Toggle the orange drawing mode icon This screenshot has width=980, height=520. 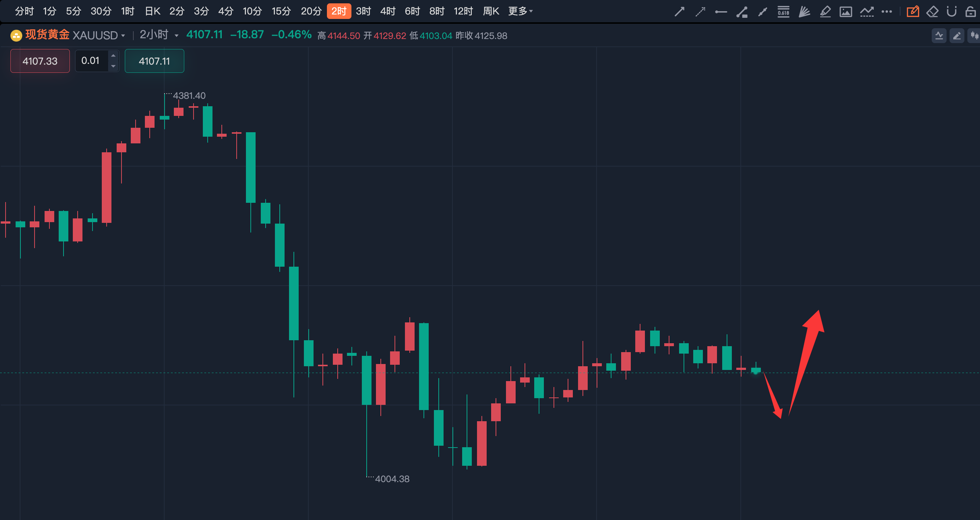(x=913, y=12)
